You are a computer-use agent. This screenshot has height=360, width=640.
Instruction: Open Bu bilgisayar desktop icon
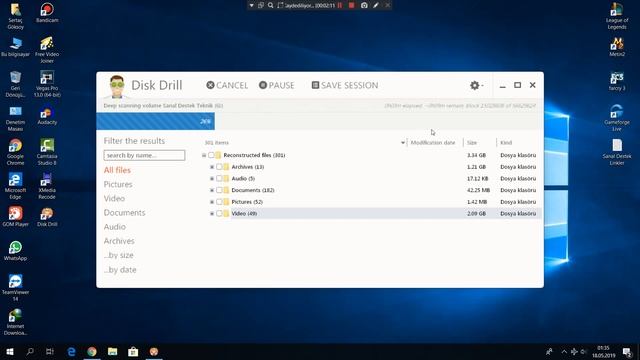point(16,47)
